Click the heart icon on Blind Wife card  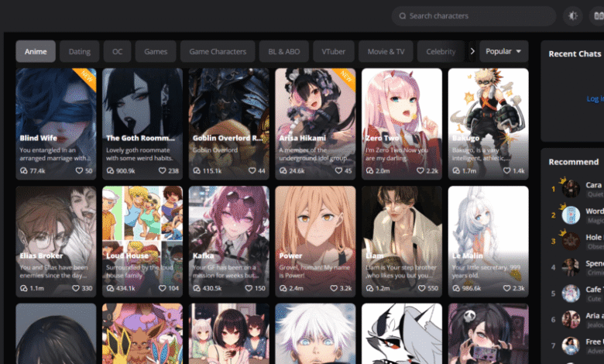coord(77,170)
